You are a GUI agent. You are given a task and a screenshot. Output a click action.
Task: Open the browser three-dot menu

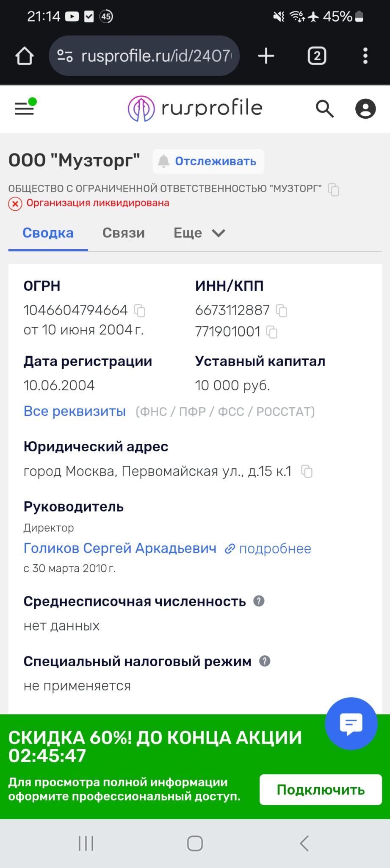click(365, 56)
